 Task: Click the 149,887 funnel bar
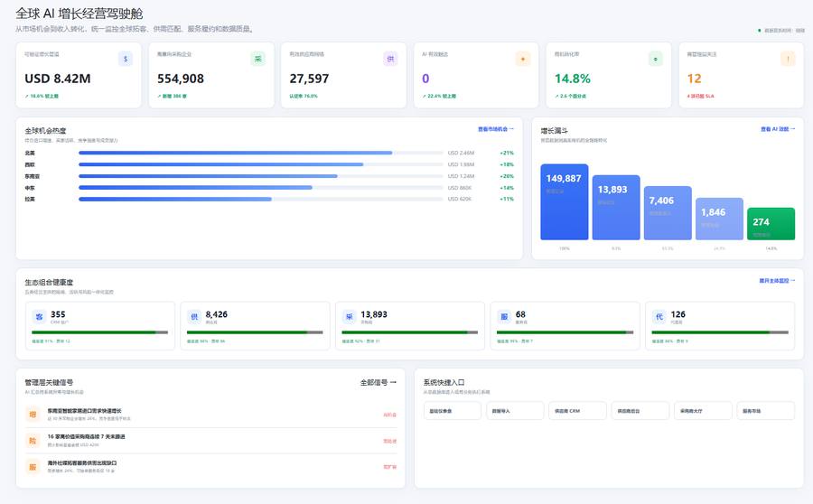564,201
